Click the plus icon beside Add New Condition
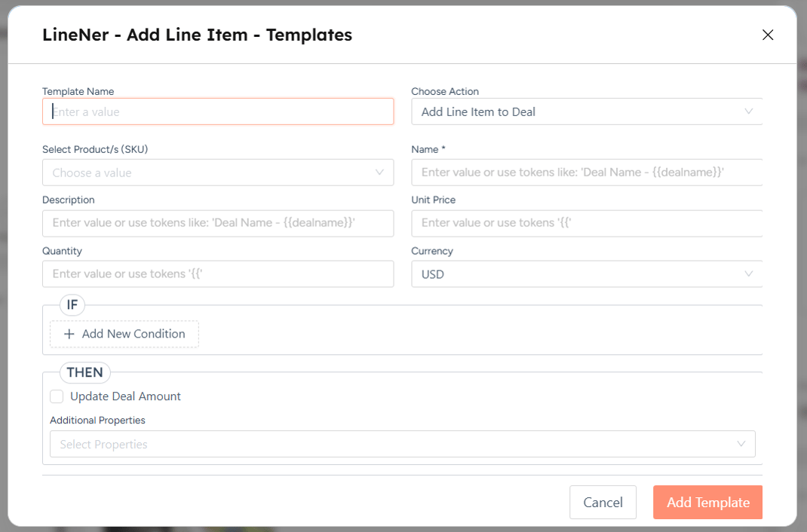This screenshot has height=532, width=807. [x=69, y=334]
